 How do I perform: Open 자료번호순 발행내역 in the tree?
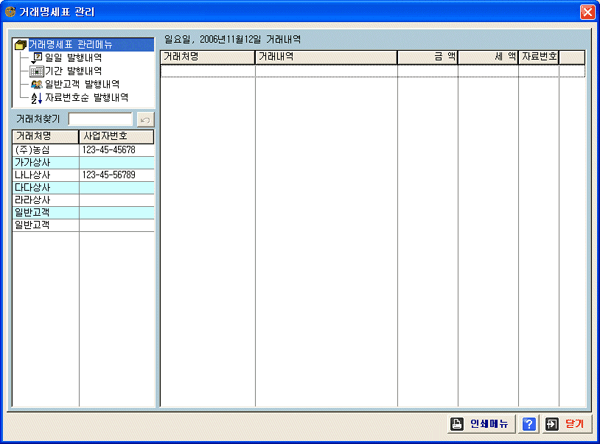coord(86,97)
